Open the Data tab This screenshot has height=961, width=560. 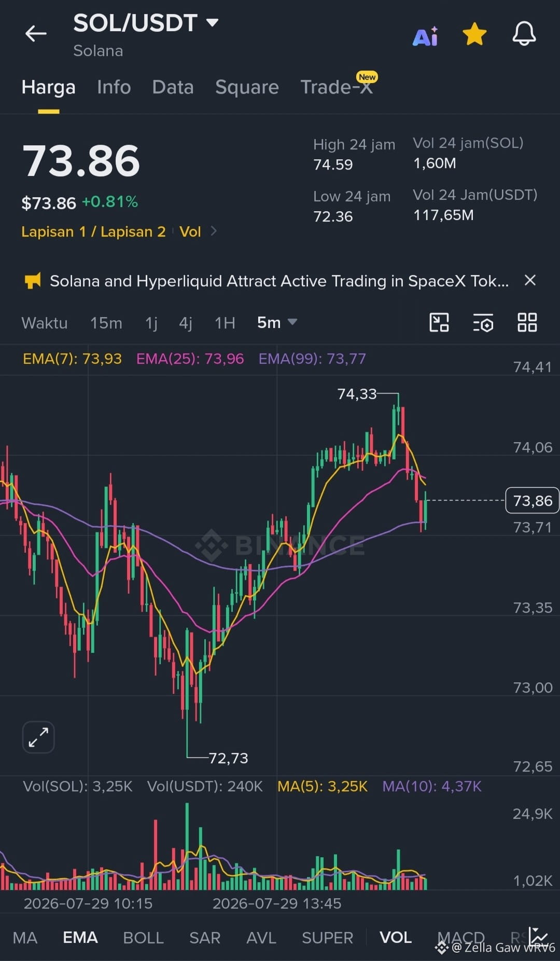click(x=173, y=87)
